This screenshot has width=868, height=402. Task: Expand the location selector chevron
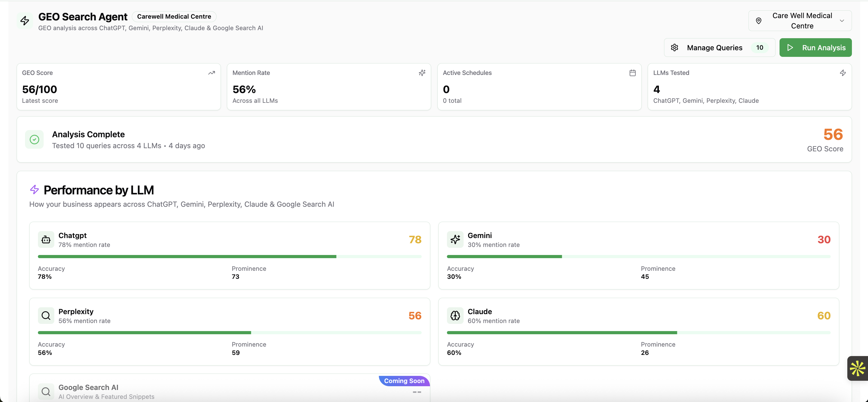[x=842, y=21]
